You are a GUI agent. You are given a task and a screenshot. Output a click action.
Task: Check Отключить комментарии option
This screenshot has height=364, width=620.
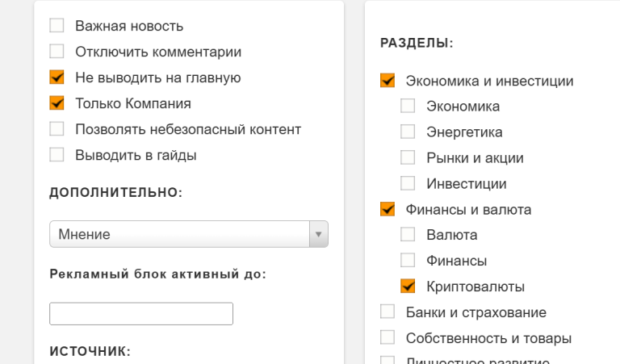tap(57, 51)
